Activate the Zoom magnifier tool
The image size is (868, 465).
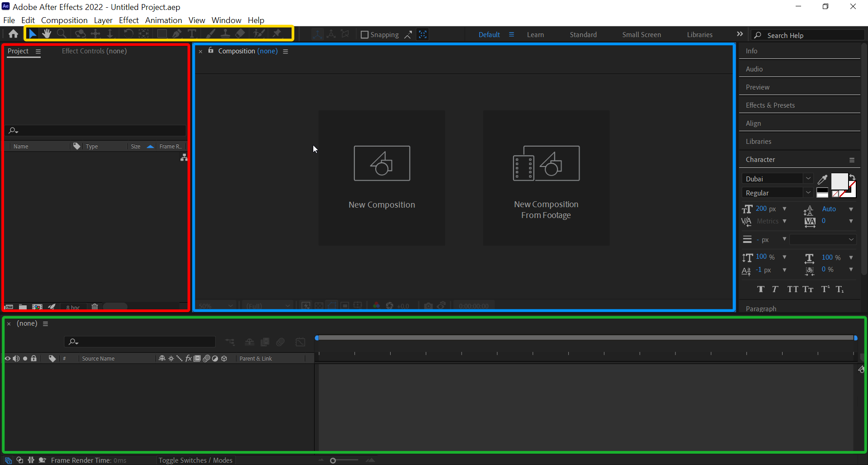(x=62, y=34)
